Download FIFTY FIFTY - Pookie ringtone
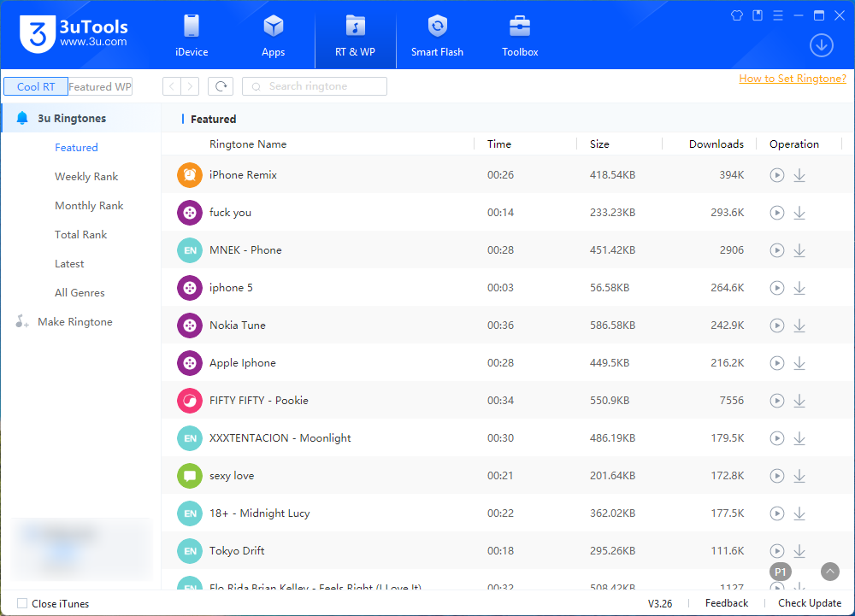This screenshot has height=616, width=855. pos(799,401)
